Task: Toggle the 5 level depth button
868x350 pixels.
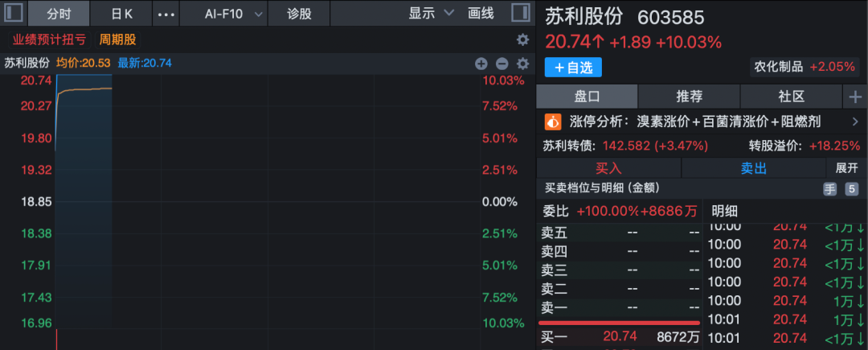Action: tap(851, 189)
